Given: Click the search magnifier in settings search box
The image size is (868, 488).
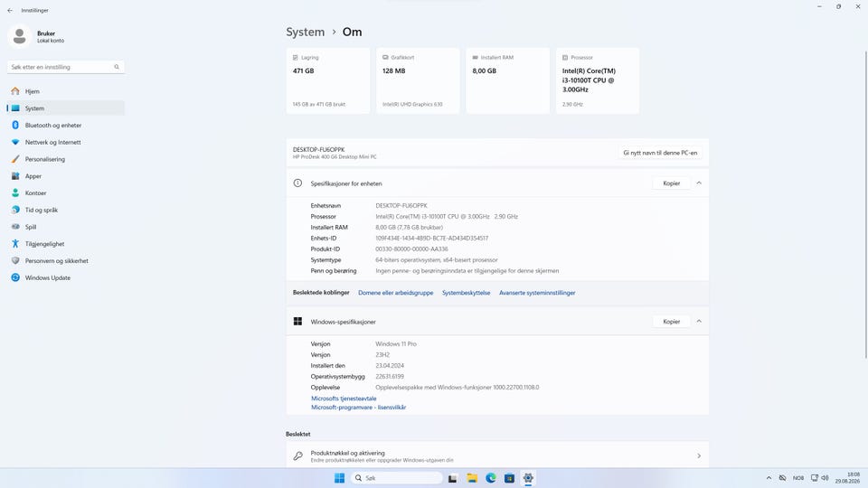Looking at the screenshot, I should point(117,67).
